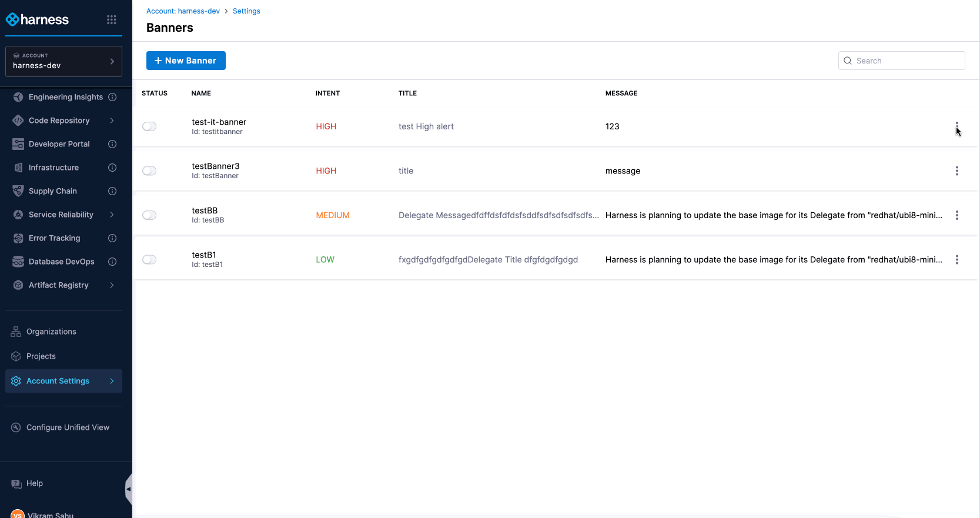980x518 pixels.
Task: Toggle the status switch for testBB
Action: click(149, 215)
